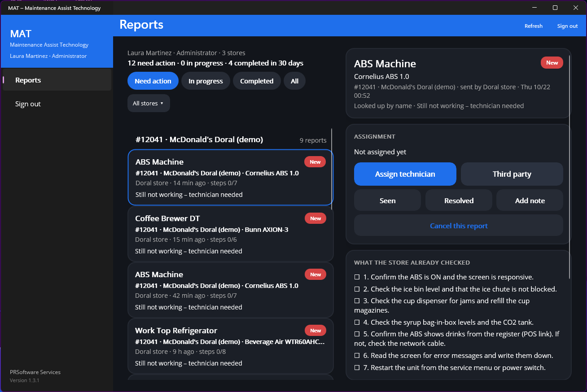
Task: Click the MAT title in the sidebar
Action: (x=21, y=34)
